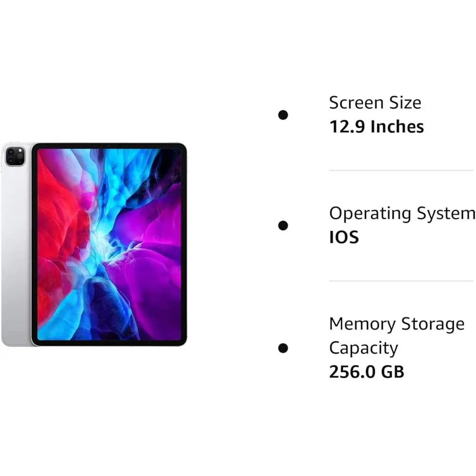Image resolution: width=476 pixels, height=476 pixels.
Task: Click the bullet beside Memory Storage Capacity
Action: click(283, 348)
